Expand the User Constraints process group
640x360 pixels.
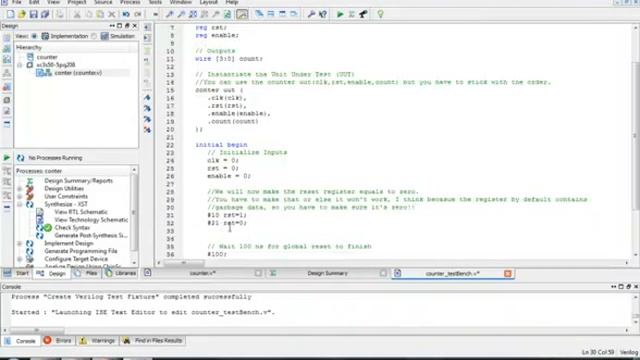click(20, 196)
